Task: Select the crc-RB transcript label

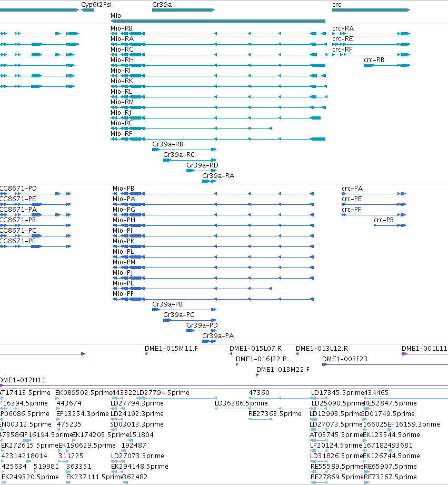Action: coord(374,60)
